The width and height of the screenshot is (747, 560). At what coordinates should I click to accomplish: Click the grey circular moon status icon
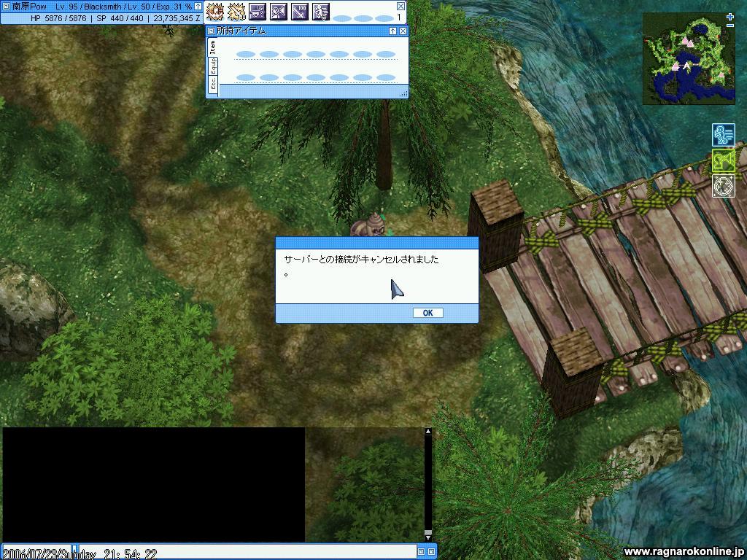(723, 186)
